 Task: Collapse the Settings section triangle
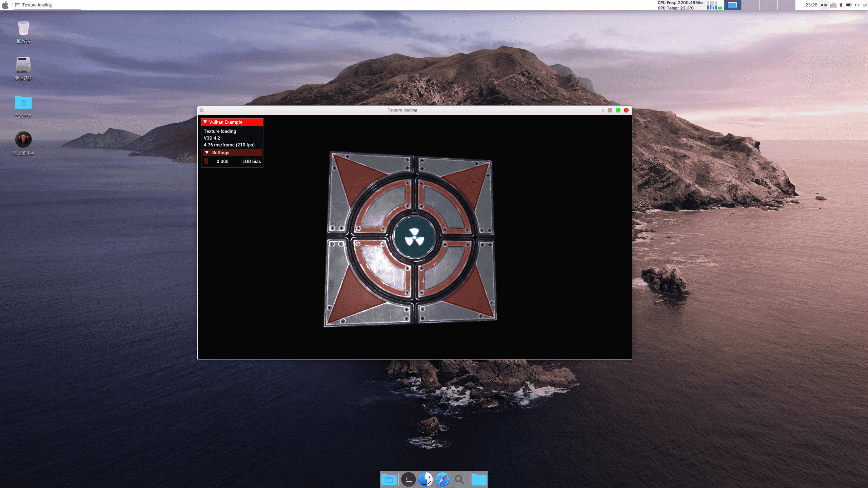coord(207,152)
